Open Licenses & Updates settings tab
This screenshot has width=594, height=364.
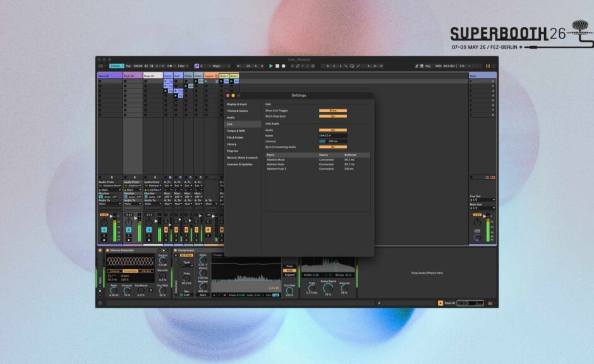(x=239, y=164)
